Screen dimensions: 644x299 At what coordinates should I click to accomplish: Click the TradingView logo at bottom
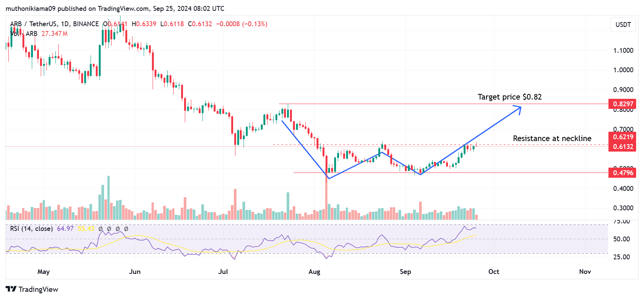[32, 289]
